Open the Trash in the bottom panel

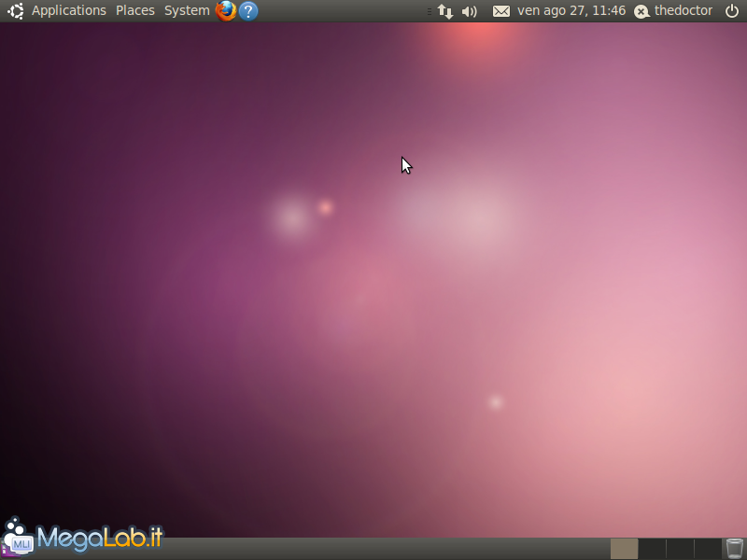(735, 549)
